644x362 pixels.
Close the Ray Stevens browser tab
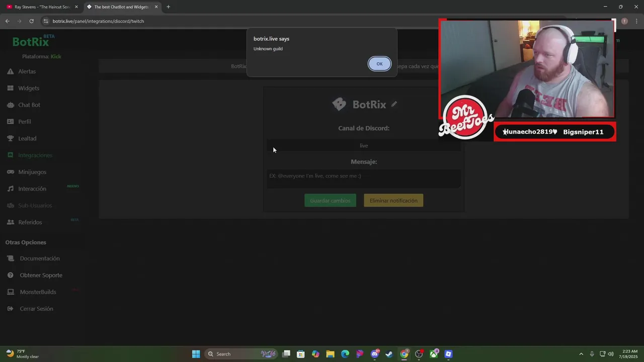point(76,7)
